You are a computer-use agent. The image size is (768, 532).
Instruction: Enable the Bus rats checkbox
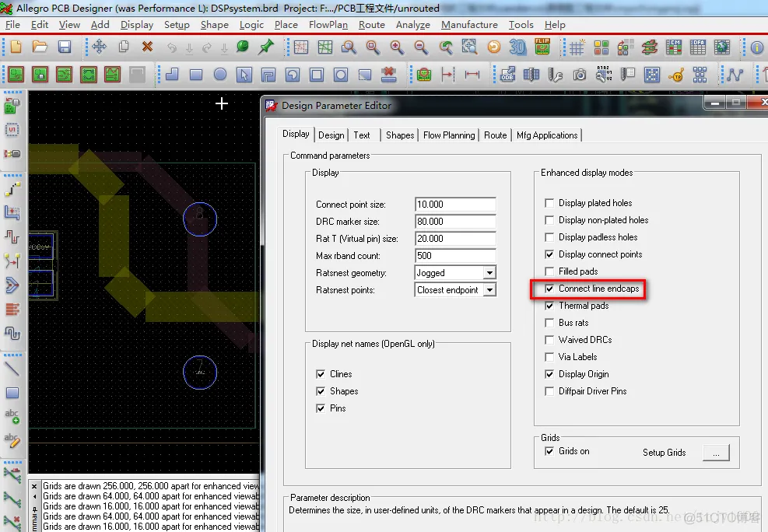(x=549, y=323)
